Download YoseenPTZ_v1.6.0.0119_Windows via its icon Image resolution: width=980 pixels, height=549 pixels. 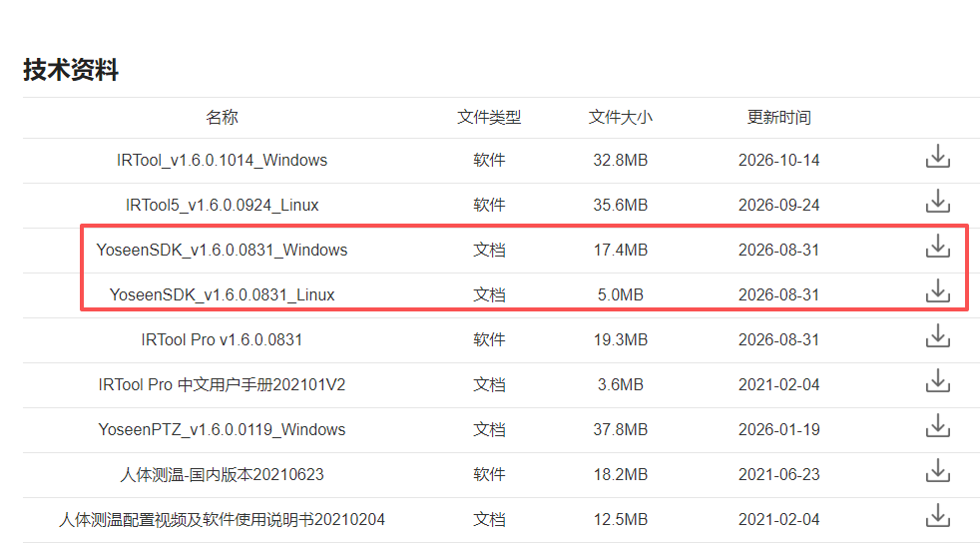pos(937,426)
